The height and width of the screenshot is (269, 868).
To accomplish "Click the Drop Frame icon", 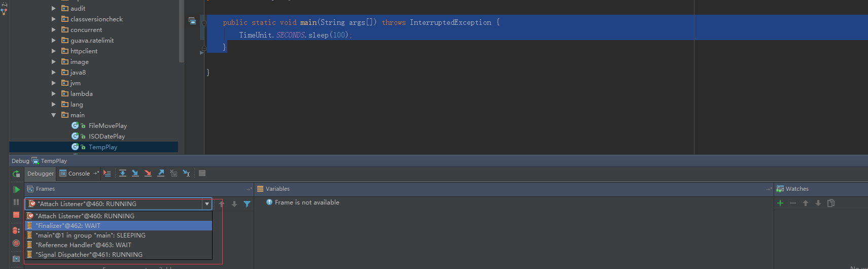I will pyautogui.click(x=173, y=173).
